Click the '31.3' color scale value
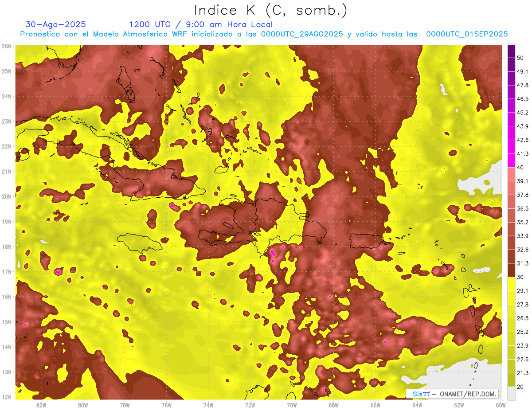Screen dimensions: 532x411 tap(522, 263)
